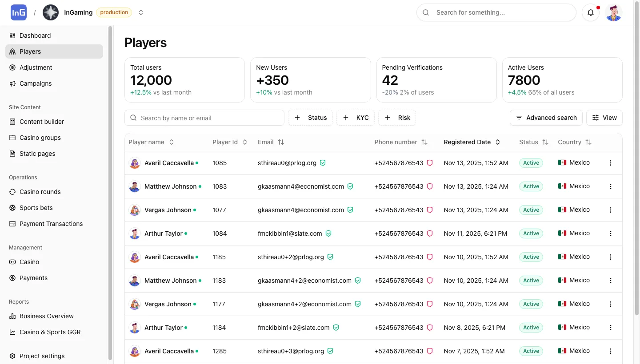Focus the Search by name or email field
The width and height of the screenshot is (640, 364).
click(x=209, y=118)
